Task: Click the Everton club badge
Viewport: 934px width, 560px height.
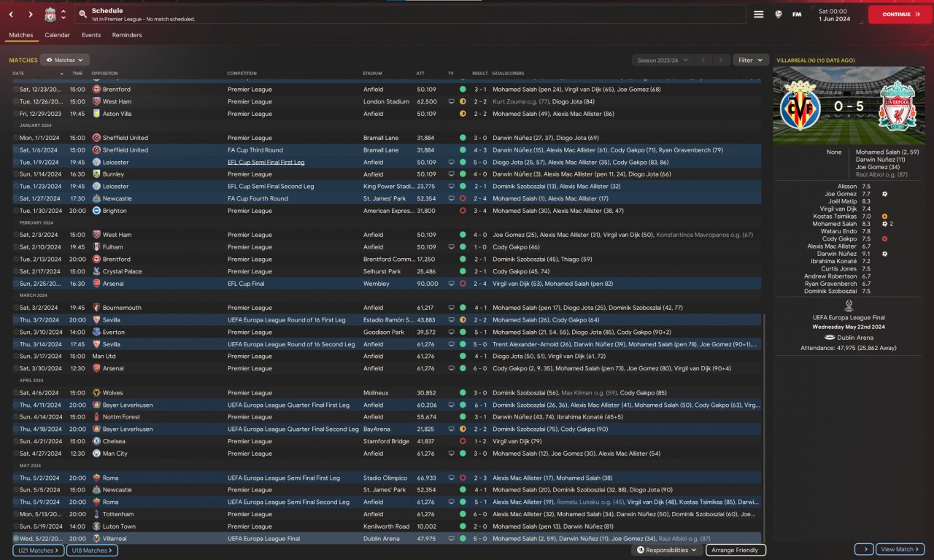Action: pyautogui.click(x=96, y=332)
